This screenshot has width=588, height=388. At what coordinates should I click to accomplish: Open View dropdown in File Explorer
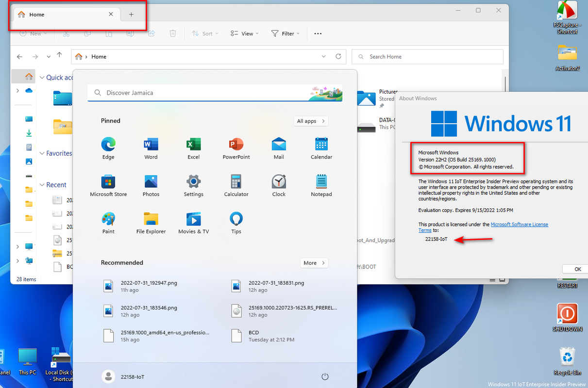[245, 33]
